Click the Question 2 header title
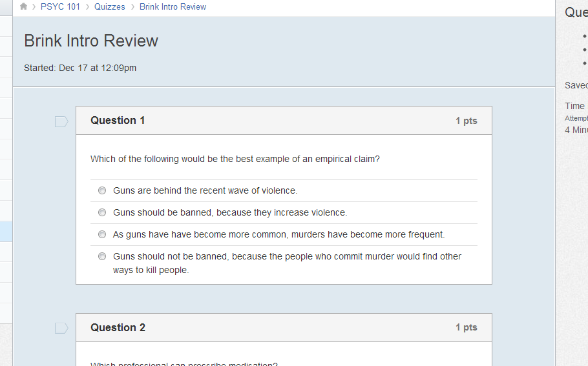588x366 pixels. (x=118, y=327)
